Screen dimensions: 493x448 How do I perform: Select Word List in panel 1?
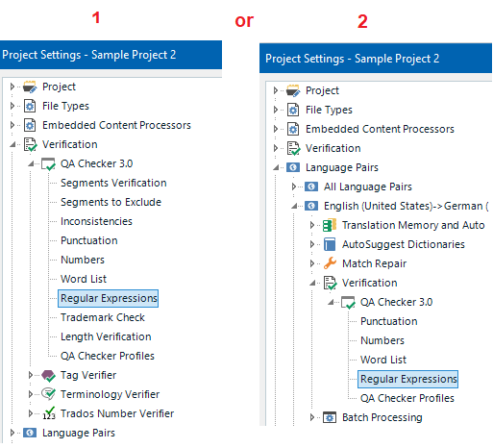(x=84, y=279)
